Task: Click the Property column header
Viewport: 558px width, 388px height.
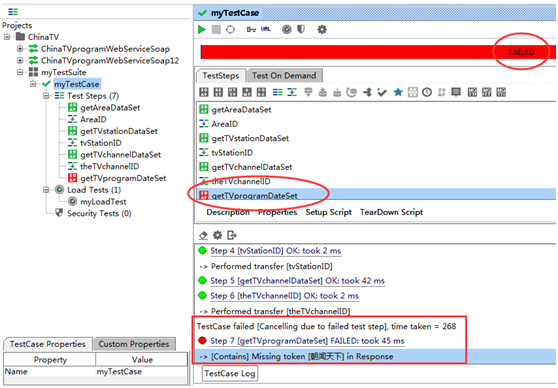Action: [50, 360]
